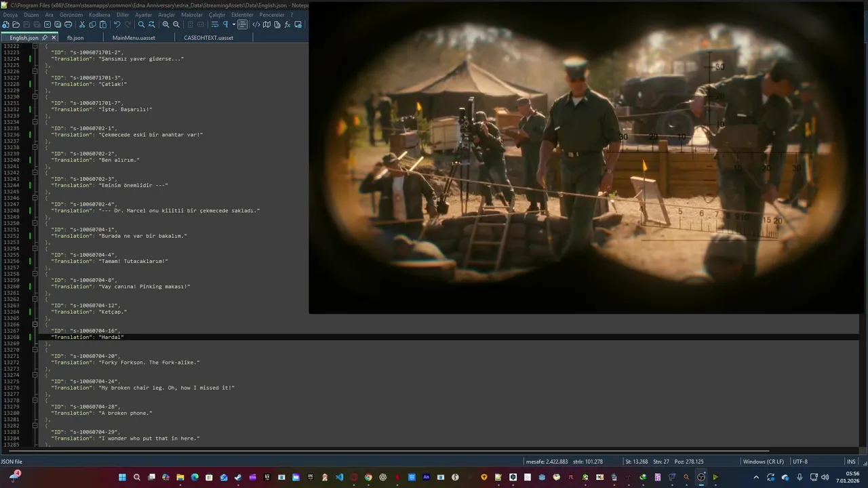Collapse the fold marker at line 13226
The height and width of the screenshot is (488, 868).
click(35, 71)
